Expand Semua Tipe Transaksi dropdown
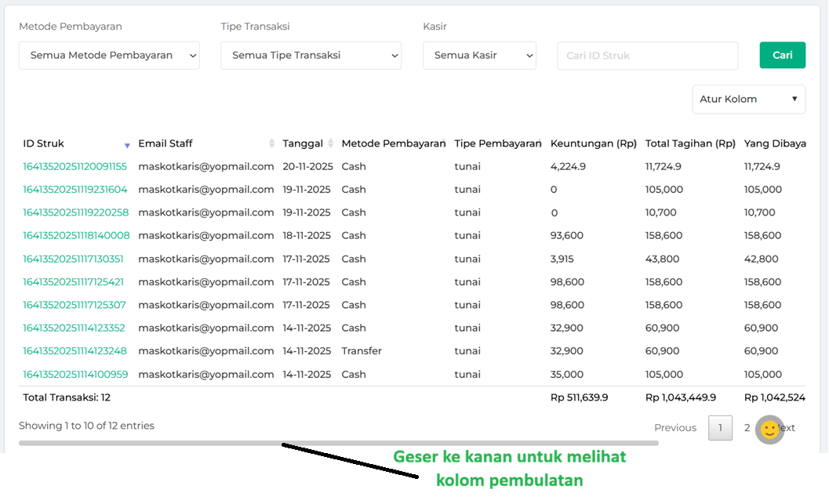The height and width of the screenshot is (504, 829). (x=311, y=56)
